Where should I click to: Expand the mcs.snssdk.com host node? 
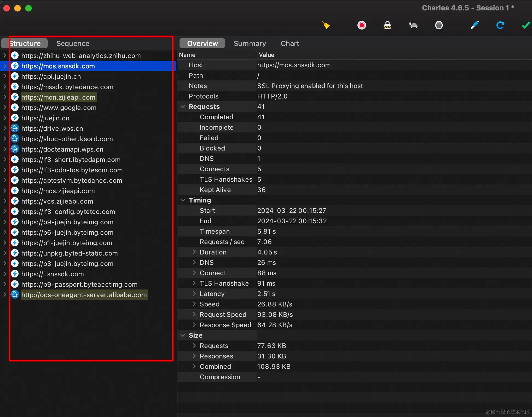pyautogui.click(x=5, y=66)
